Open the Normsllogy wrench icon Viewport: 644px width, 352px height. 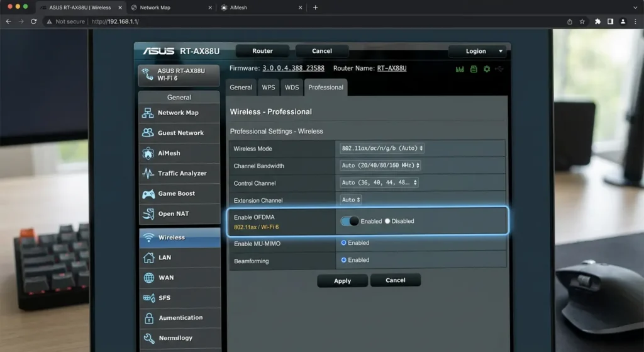(x=148, y=338)
